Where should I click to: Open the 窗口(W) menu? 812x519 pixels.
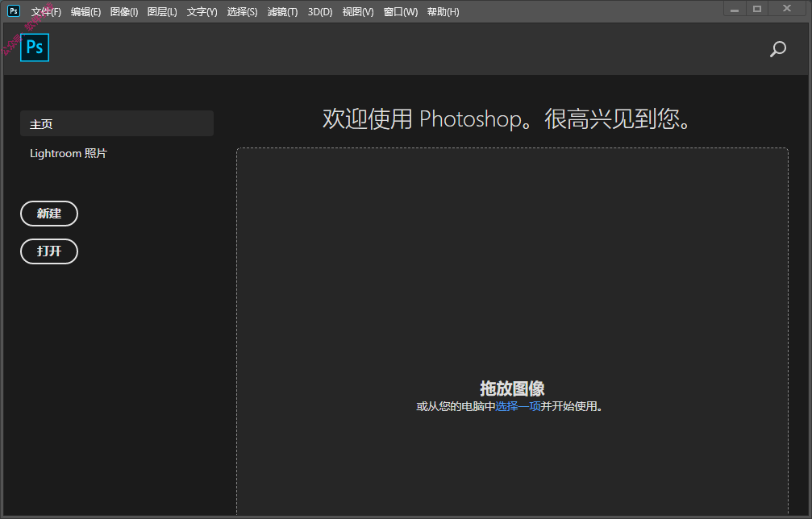[x=400, y=12]
